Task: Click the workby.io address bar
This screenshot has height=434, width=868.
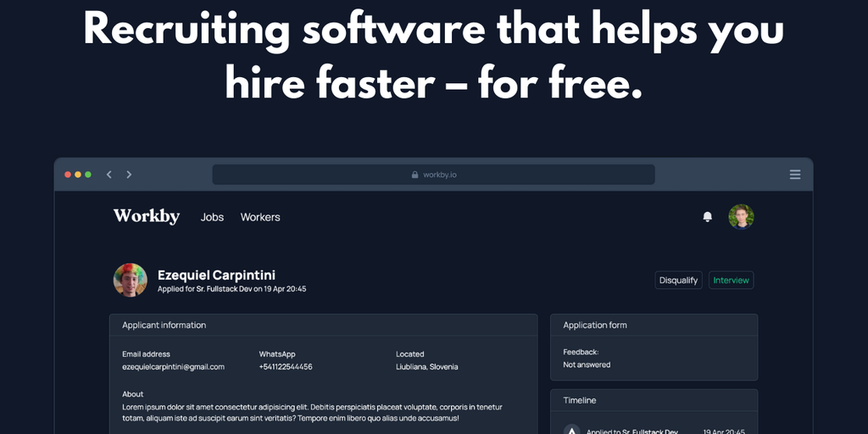Action: point(433,175)
